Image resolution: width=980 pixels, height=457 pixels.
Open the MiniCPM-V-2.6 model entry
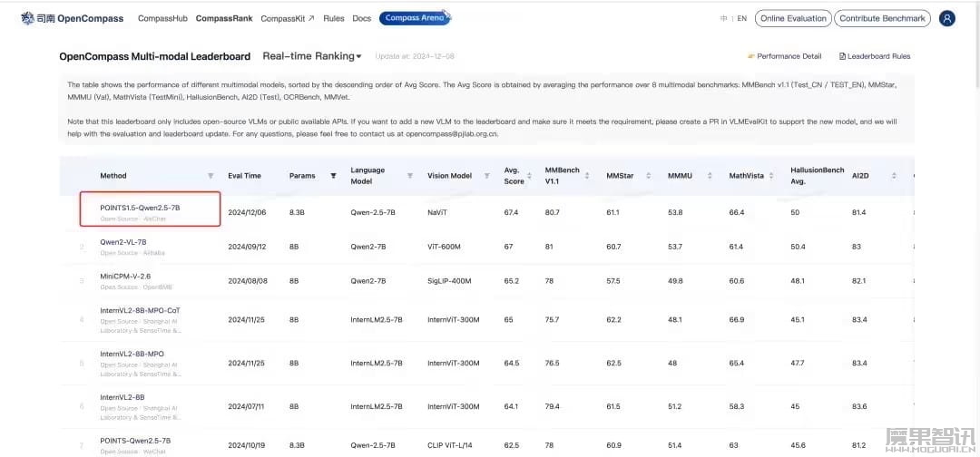pos(125,276)
